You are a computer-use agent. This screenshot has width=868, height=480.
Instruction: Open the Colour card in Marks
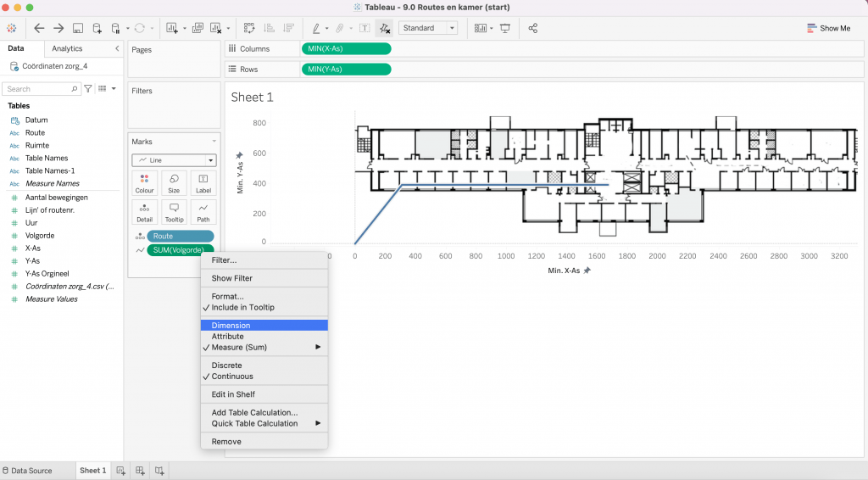[144, 183]
